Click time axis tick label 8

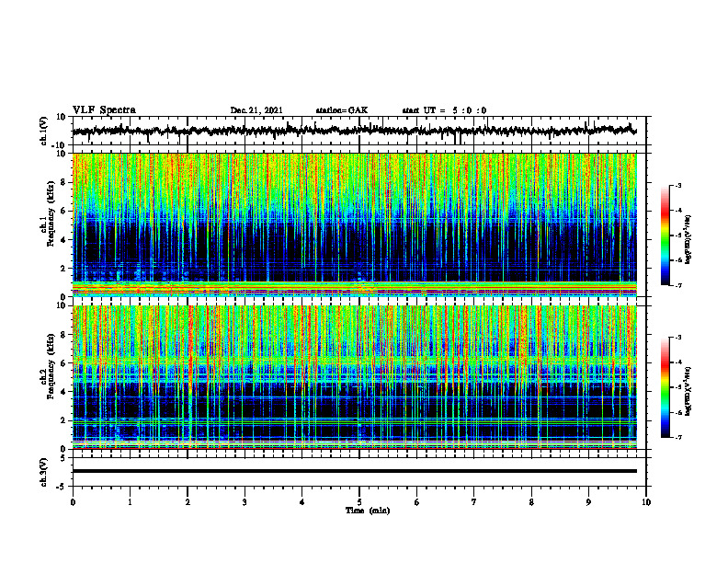(531, 502)
